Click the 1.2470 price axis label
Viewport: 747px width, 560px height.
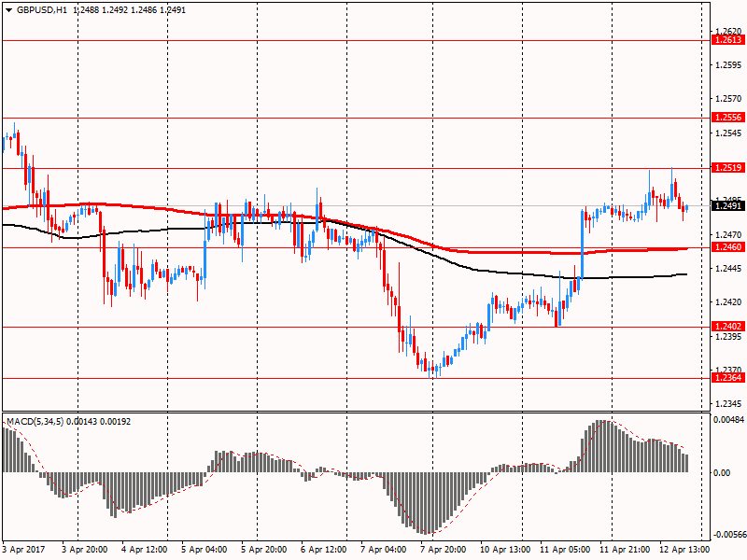point(728,235)
